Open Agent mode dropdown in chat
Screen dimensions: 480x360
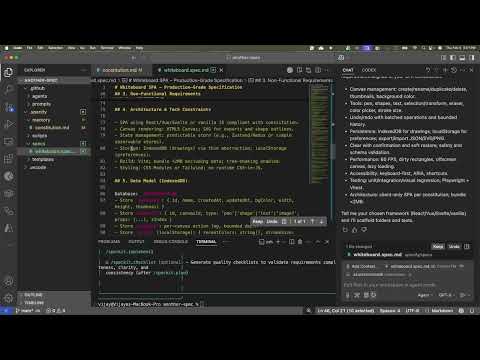[425, 295]
